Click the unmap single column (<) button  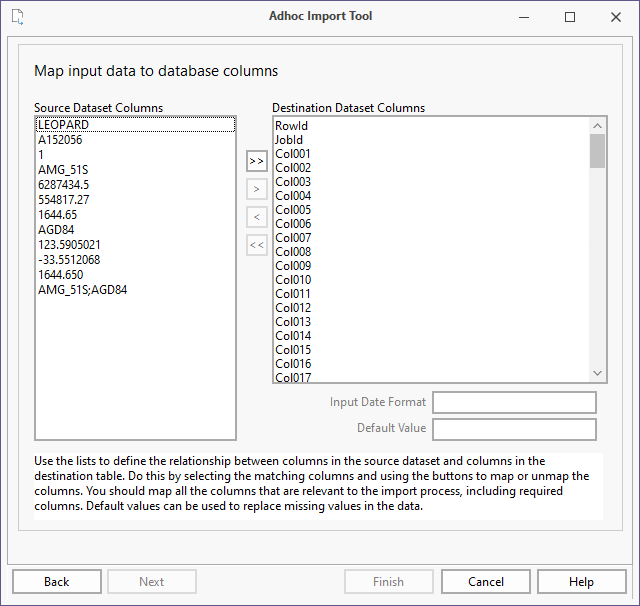coord(257,217)
